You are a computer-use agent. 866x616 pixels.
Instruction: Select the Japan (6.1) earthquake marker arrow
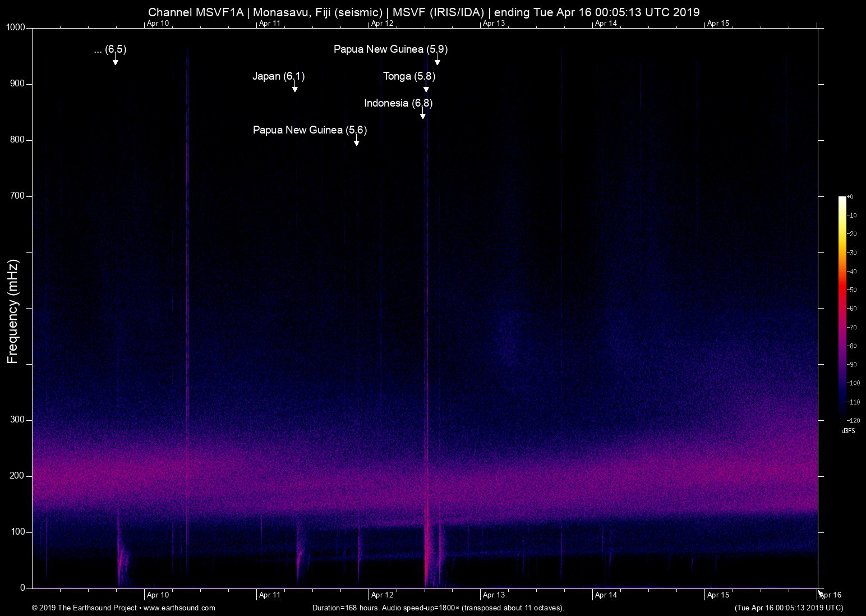294,88
